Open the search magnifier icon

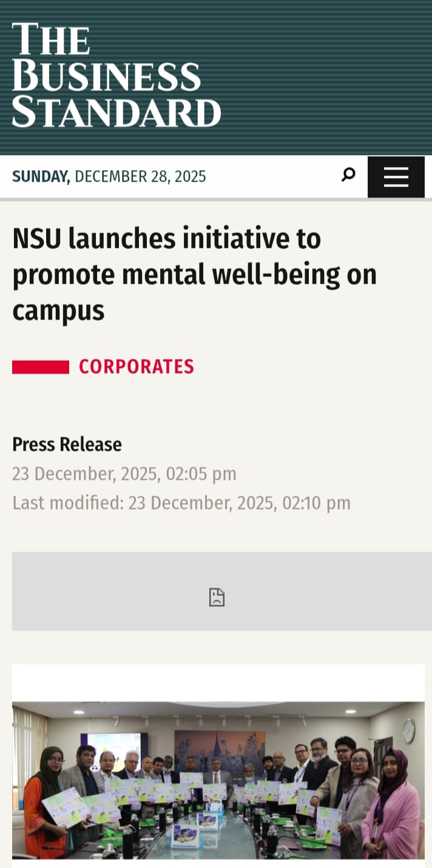point(348,176)
